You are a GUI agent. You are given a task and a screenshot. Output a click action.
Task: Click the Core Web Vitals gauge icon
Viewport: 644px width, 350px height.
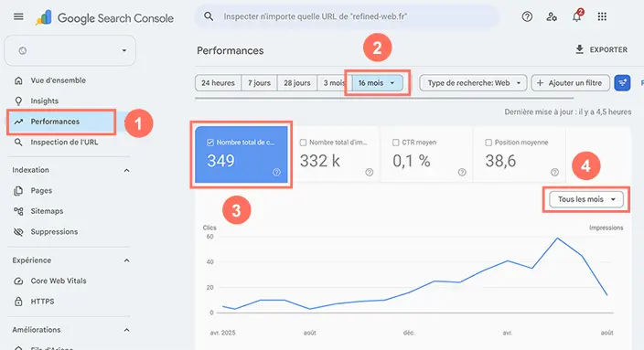point(18,281)
